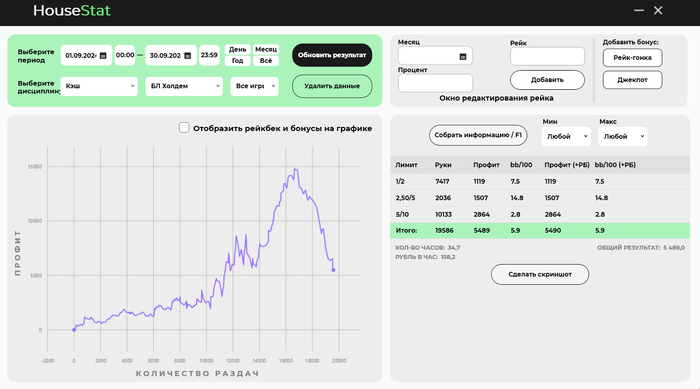Select the Всё period preset
The image size is (700, 389).
[x=266, y=61]
